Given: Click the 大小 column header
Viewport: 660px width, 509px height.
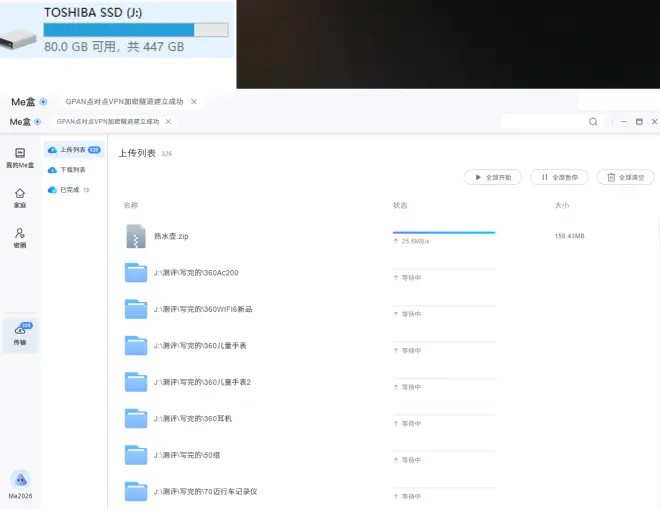Looking at the screenshot, I should pos(561,205).
